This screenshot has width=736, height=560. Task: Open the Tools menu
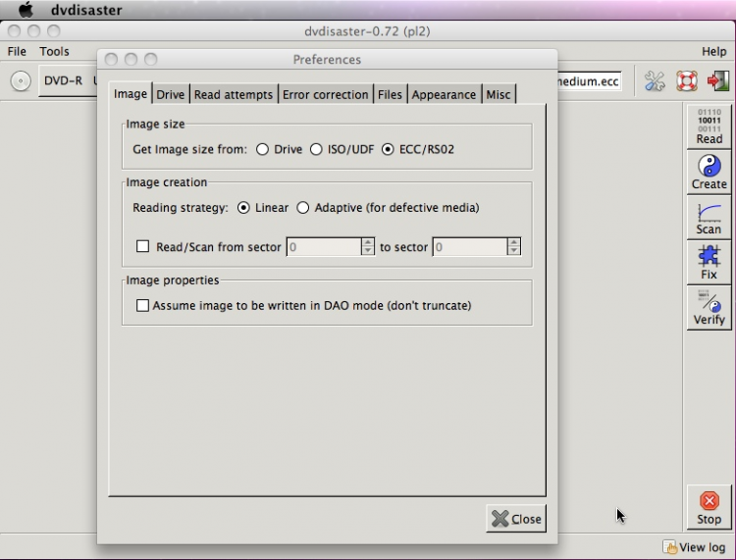(54, 51)
